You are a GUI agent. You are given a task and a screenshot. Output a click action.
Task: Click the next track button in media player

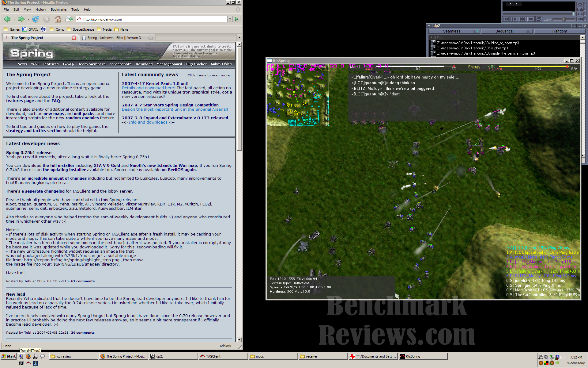(523, 19)
